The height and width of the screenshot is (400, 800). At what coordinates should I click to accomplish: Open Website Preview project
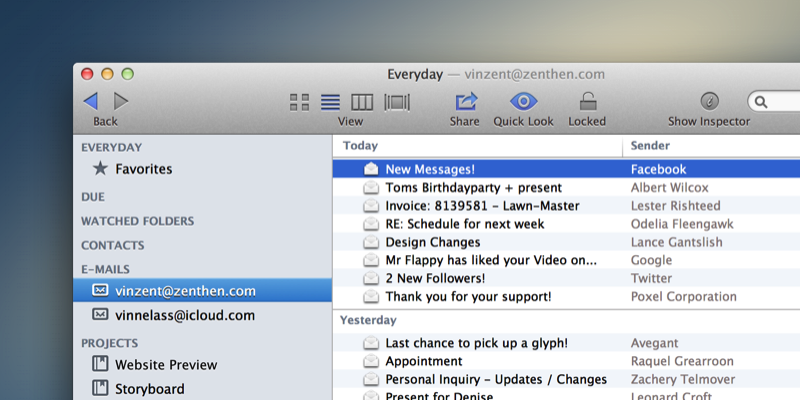(166, 365)
